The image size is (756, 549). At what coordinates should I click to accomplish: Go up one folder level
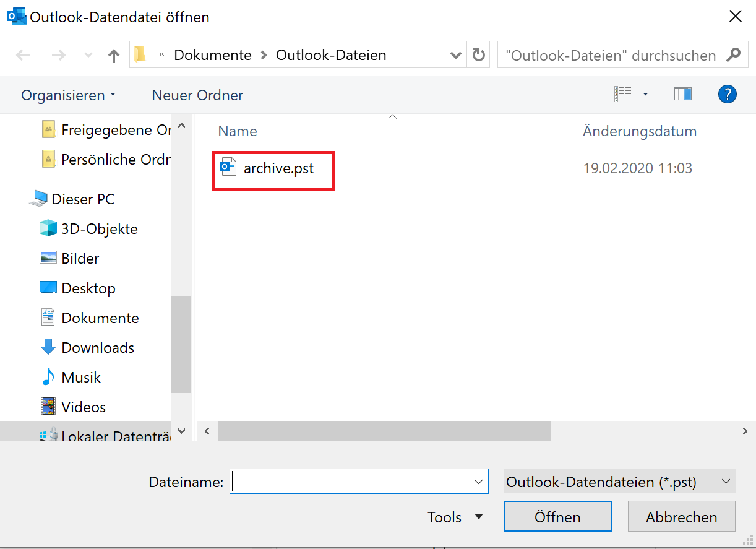click(x=114, y=56)
